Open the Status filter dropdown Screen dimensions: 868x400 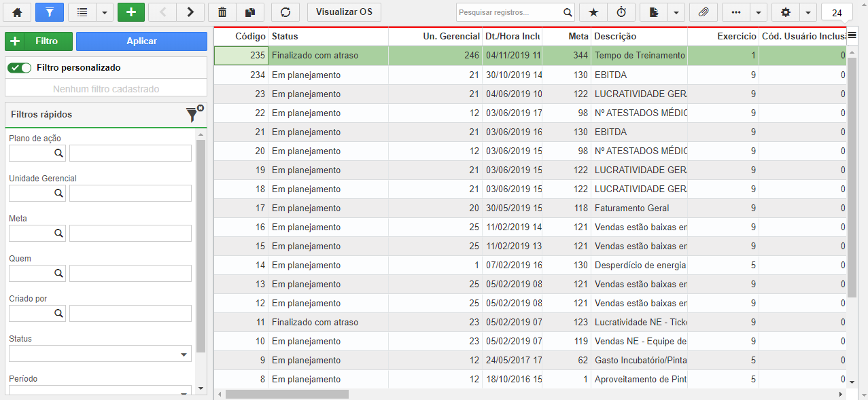(100, 353)
